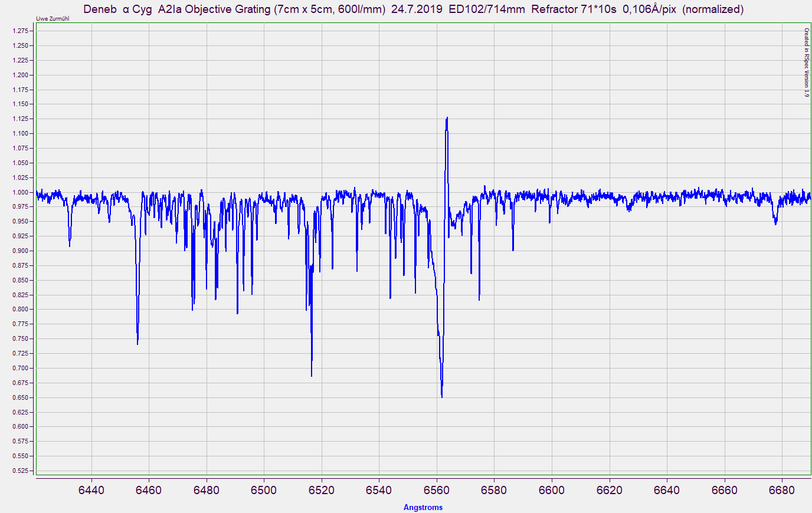Click the 0.525 y-axis tick label
Image resolution: width=812 pixels, height=513 pixels.
[x=21, y=471]
